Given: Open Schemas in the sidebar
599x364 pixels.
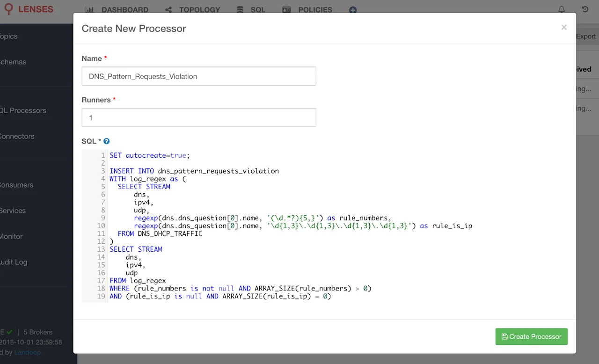Looking at the screenshot, I should tap(13, 62).
